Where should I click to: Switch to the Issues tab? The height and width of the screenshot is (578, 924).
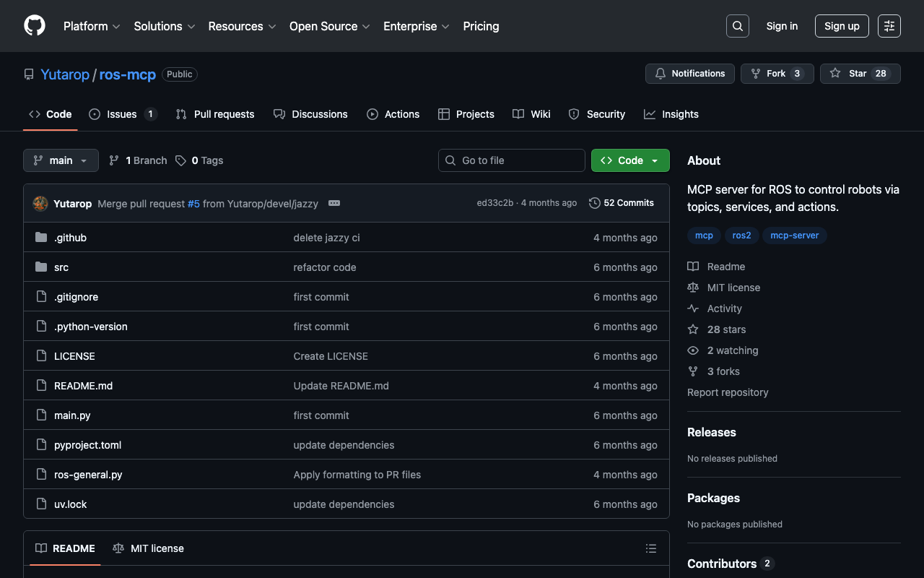[x=122, y=114]
